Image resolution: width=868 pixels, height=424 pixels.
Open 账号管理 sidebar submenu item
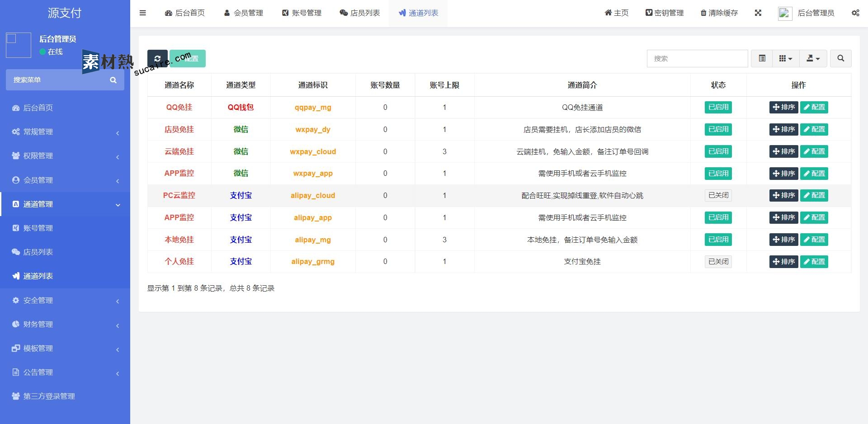[65, 228]
